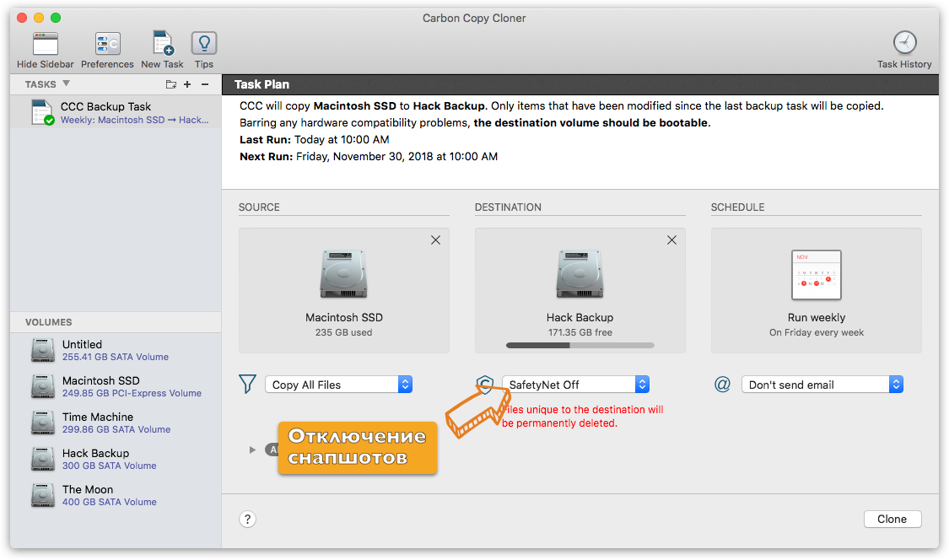Select Untitled volume in sidebar
Viewport: 949px width, 560px height.
coord(116,350)
